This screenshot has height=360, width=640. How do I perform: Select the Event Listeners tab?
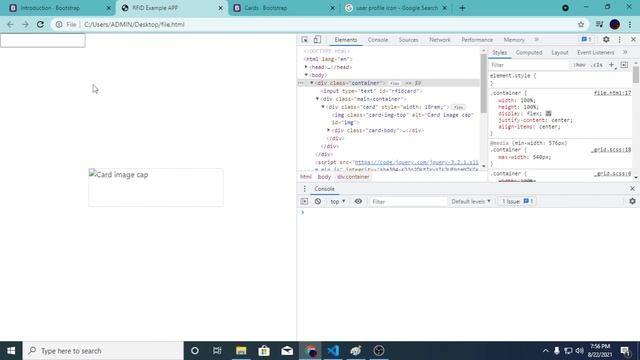tap(596, 52)
